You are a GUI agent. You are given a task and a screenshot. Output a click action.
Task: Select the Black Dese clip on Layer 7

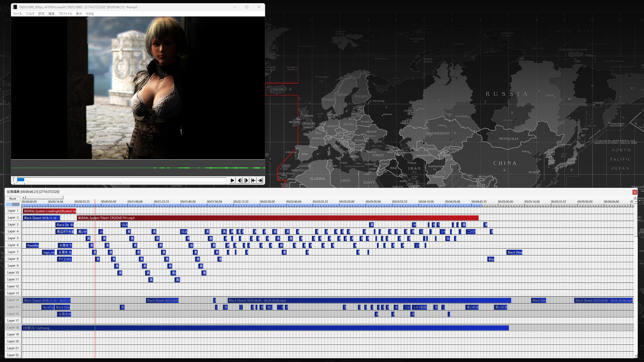coord(514,252)
